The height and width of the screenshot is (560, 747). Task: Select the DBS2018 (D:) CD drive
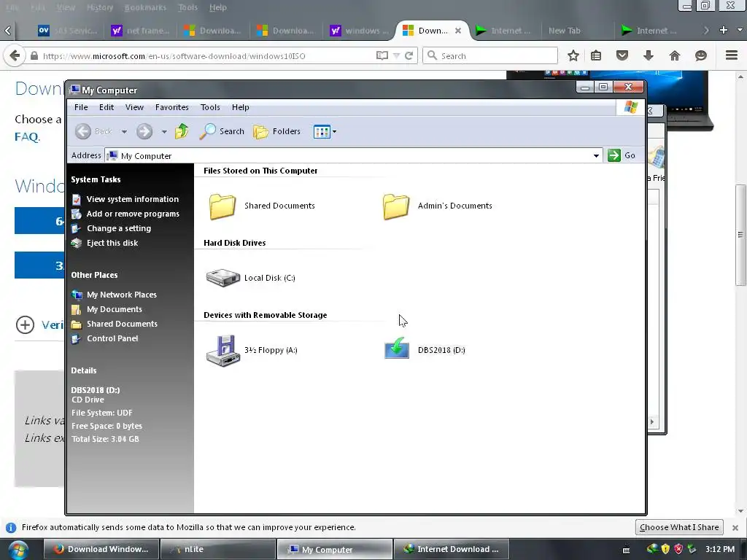[x=425, y=349]
